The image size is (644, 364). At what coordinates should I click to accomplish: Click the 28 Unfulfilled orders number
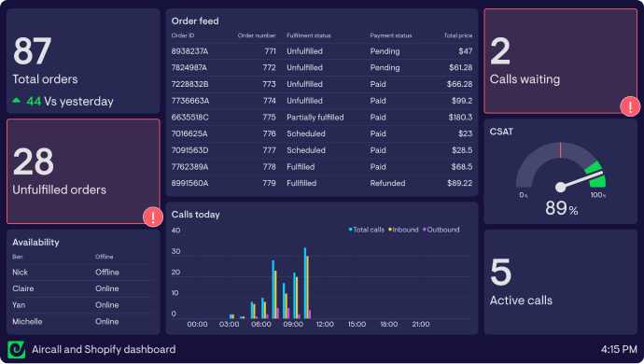pyautogui.click(x=34, y=161)
